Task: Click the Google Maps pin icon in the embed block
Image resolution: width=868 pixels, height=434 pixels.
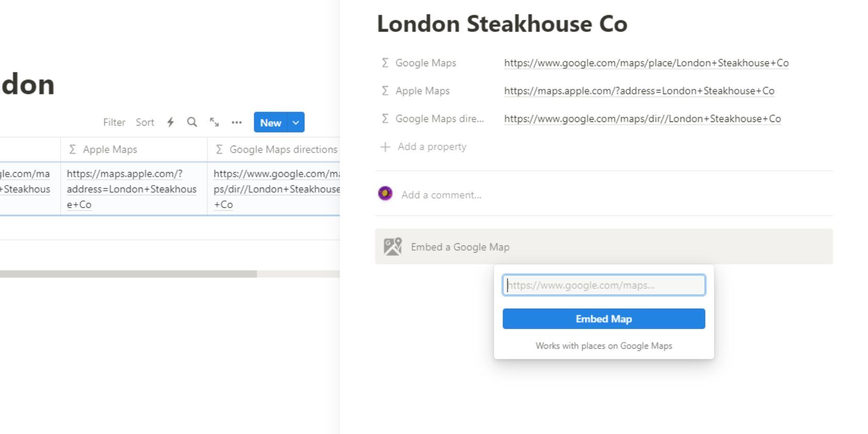Action: click(393, 246)
